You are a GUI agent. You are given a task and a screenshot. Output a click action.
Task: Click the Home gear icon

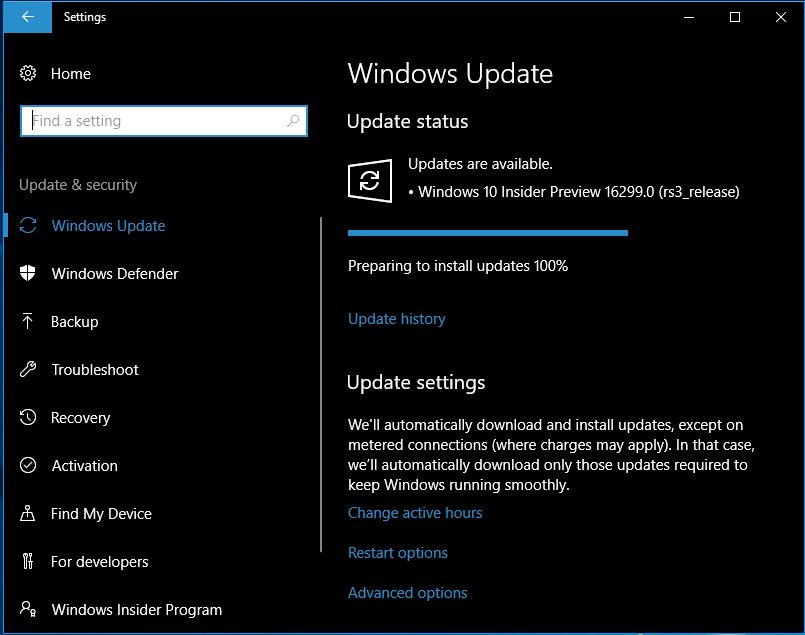tap(28, 73)
